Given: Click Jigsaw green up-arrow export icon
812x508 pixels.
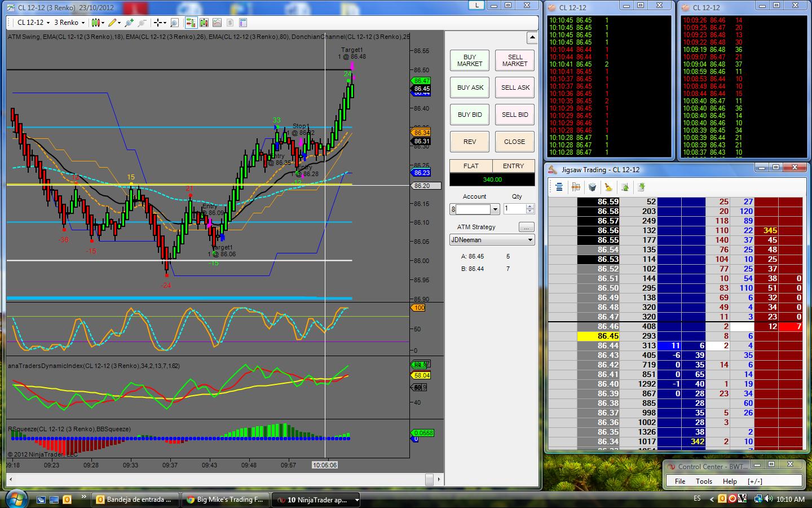Looking at the screenshot, I should [x=625, y=187].
